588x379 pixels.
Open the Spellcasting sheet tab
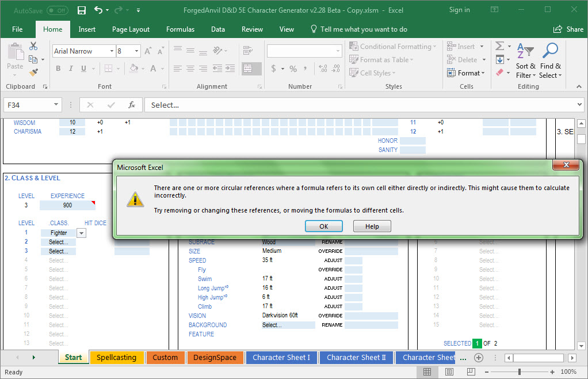[x=117, y=357]
